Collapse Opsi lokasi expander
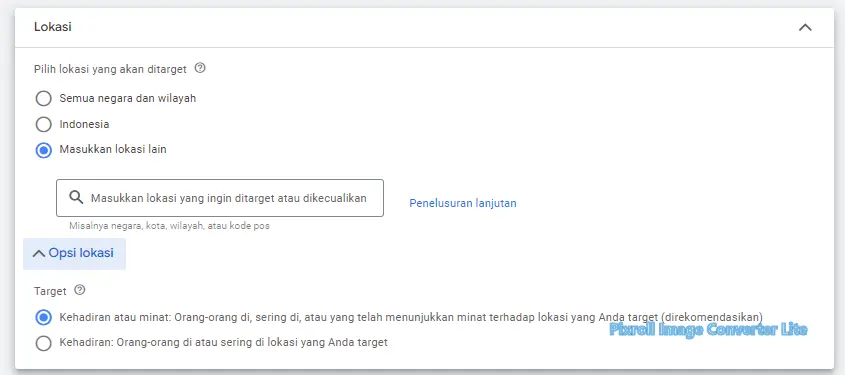 74,253
